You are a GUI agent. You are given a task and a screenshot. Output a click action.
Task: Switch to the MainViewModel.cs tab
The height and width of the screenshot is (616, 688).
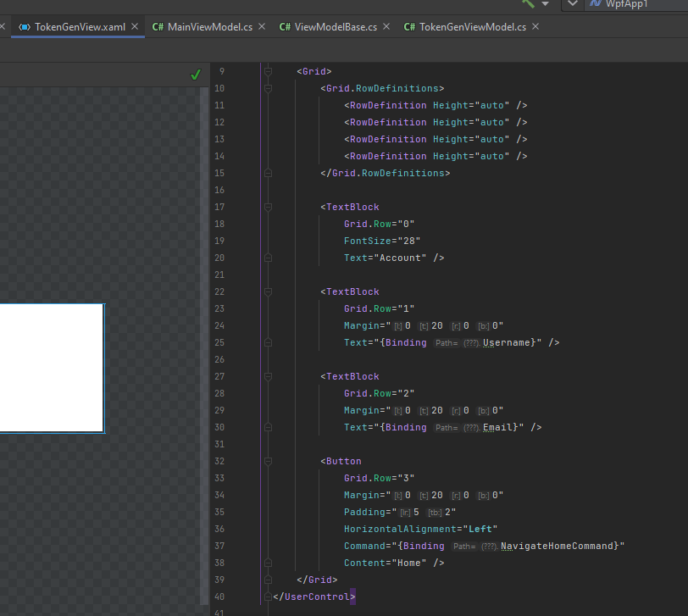(x=209, y=27)
